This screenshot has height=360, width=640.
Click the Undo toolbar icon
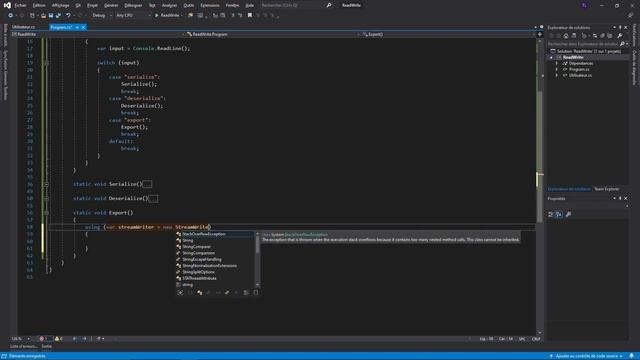tap(68, 16)
